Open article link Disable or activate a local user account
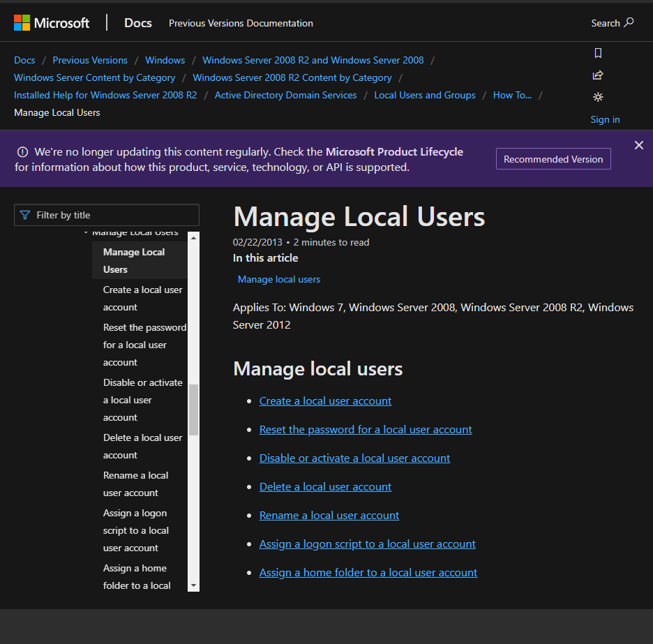This screenshot has height=644, width=653. (x=354, y=458)
